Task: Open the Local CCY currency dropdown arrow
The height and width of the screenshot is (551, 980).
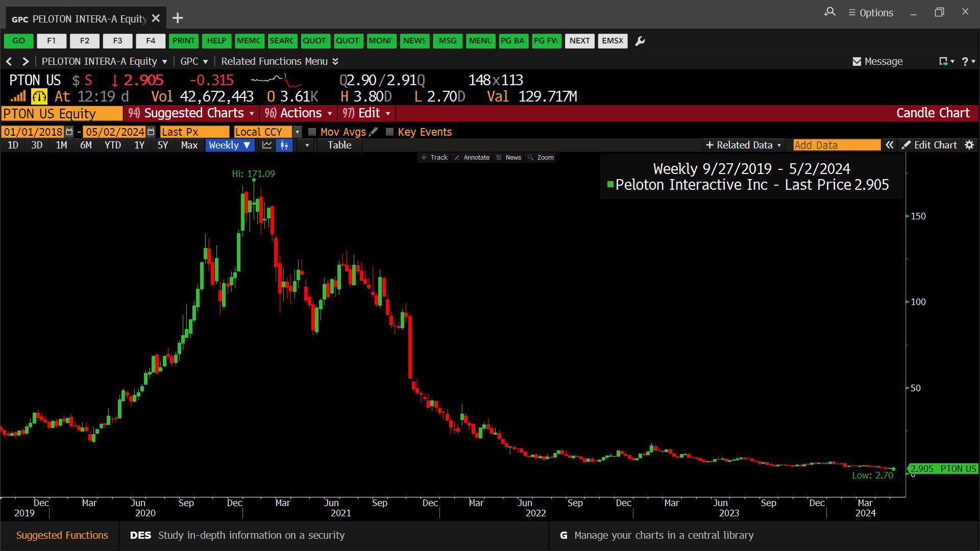Action: (298, 132)
